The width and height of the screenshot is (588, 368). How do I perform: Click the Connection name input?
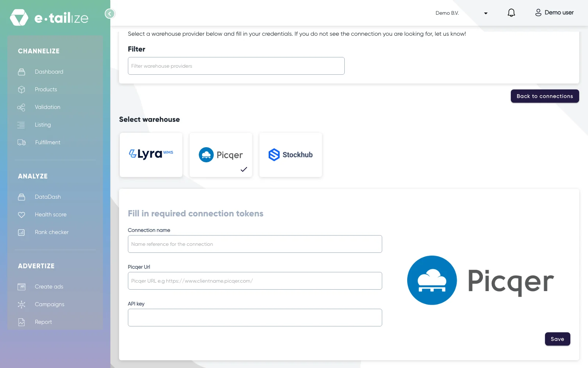point(255,244)
